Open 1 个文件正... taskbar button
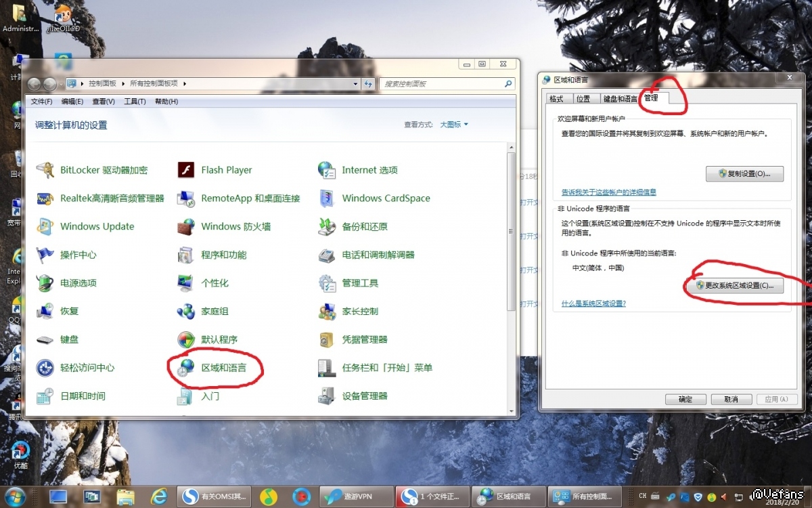 [x=433, y=496]
